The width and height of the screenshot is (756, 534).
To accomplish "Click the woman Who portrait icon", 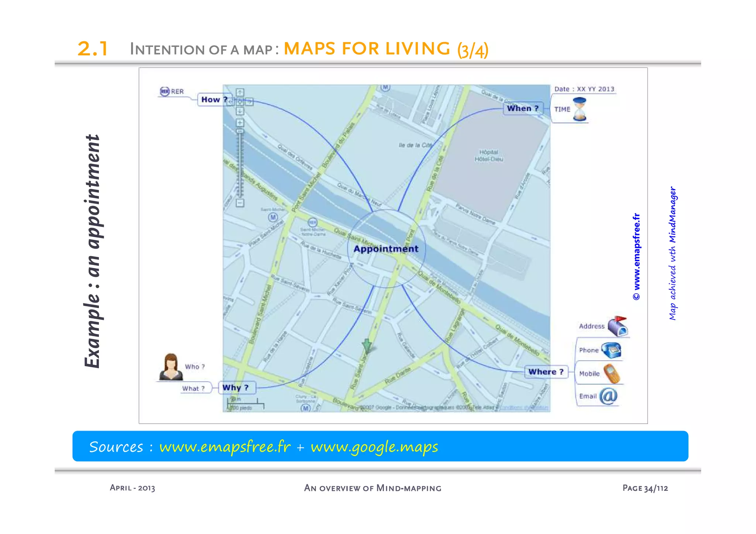I will (x=171, y=367).
